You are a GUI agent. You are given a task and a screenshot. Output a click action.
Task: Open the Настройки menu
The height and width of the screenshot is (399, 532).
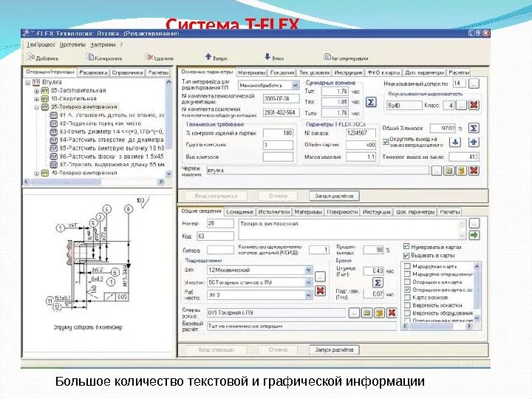click(103, 45)
